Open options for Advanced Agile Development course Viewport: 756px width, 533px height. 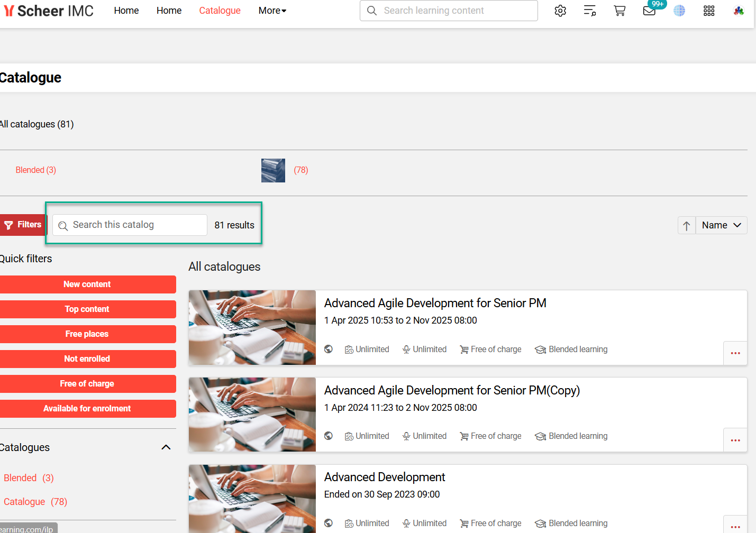pos(735,353)
